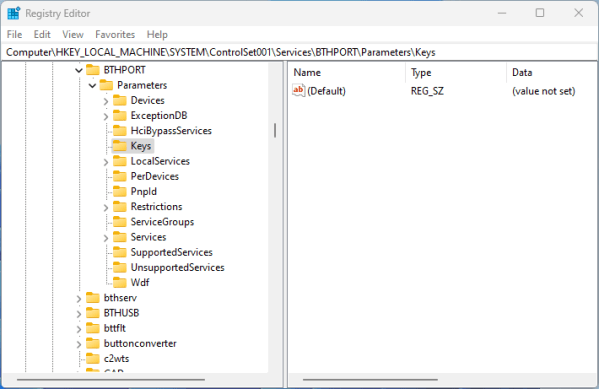Open the Help menu
This screenshot has height=389, width=599.
pyautogui.click(x=157, y=34)
